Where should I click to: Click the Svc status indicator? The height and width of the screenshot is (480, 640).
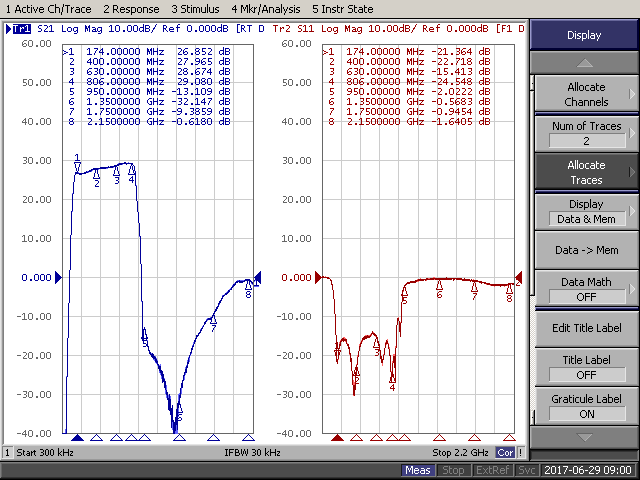point(527,470)
